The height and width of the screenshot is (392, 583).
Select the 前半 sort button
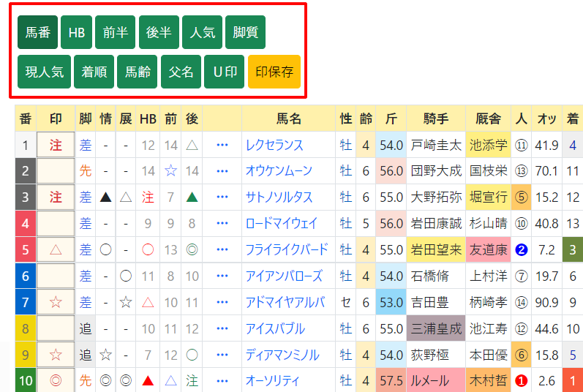115,32
